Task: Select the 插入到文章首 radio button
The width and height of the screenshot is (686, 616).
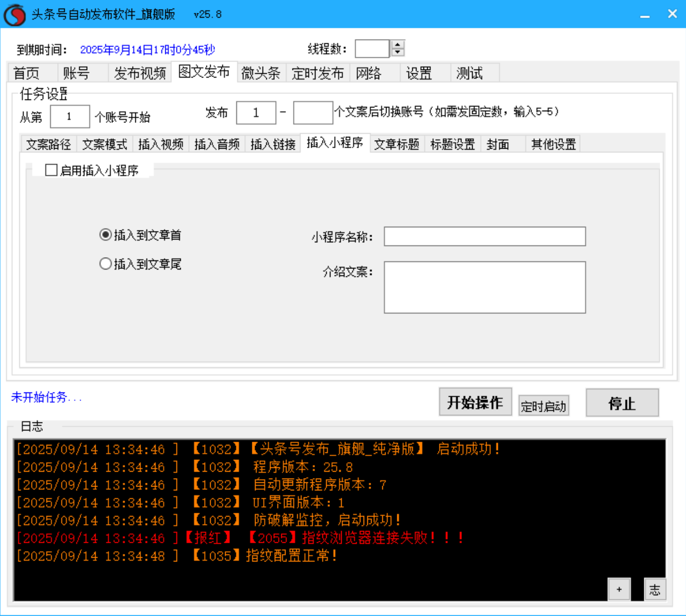Action: tap(105, 235)
